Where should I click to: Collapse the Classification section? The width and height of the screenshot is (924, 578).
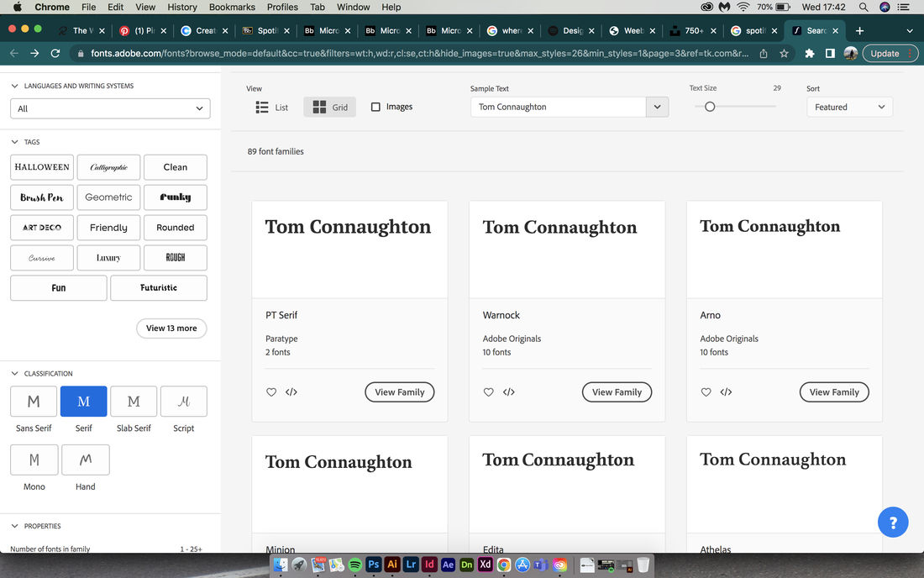click(x=15, y=374)
